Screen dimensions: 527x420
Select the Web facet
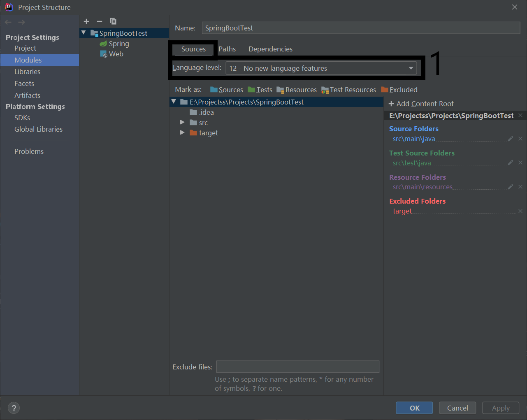coord(112,54)
